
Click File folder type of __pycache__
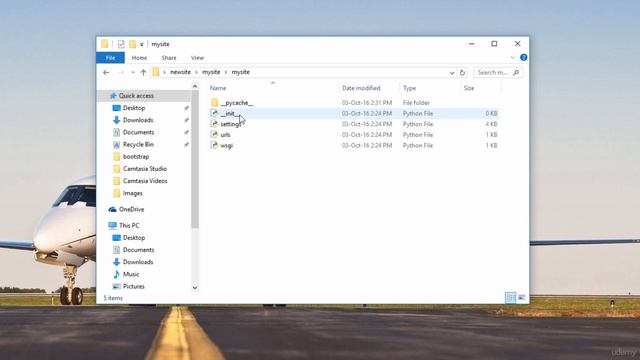click(416, 103)
